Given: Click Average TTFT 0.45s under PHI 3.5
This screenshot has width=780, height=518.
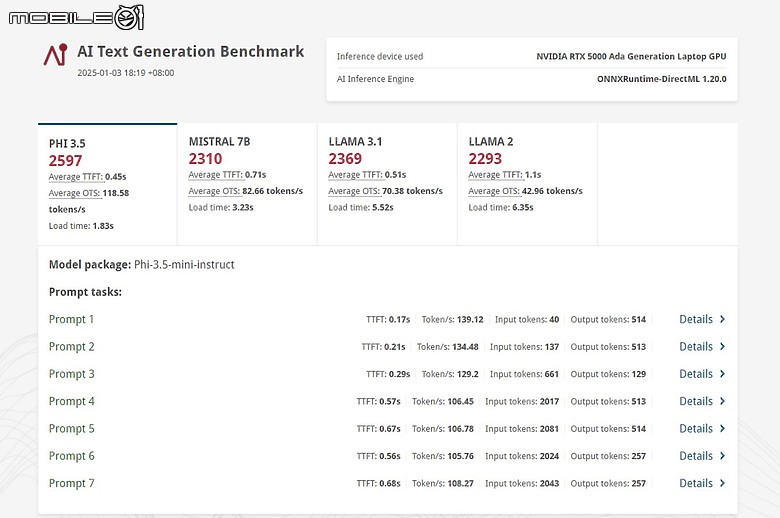Looking at the screenshot, I should click(x=87, y=177).
